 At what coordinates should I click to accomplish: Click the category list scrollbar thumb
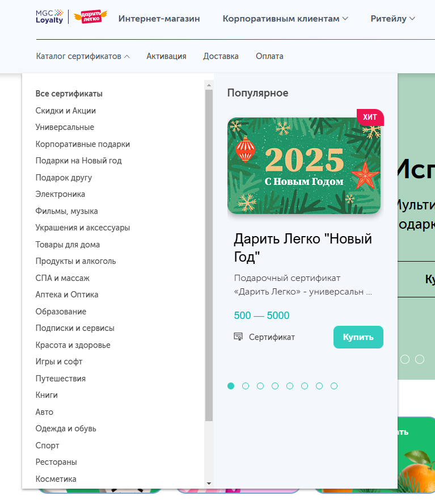[209, 255]
